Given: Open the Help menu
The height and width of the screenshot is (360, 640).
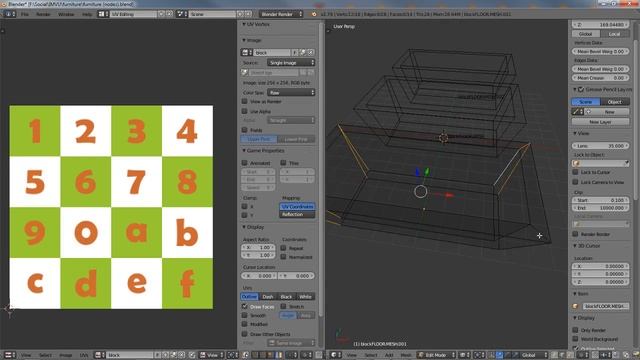Looking at the screenshot, I should pyautogui.click(x=87, y=14).
